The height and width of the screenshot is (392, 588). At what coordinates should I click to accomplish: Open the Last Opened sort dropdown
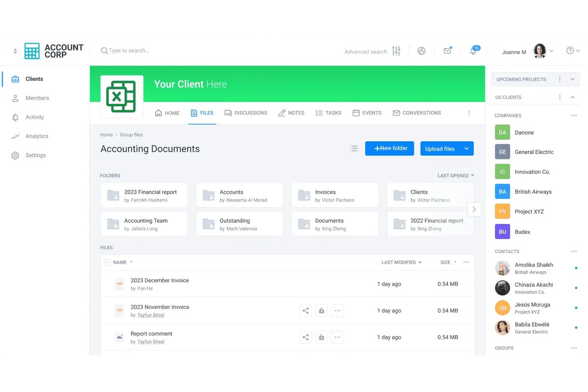pyautogui.click(x=456, y=176)
